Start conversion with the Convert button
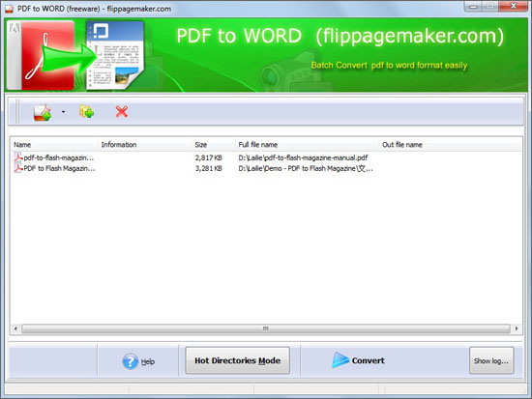The width and height of the screenshot is (532, 399). [x=359, y=360]
